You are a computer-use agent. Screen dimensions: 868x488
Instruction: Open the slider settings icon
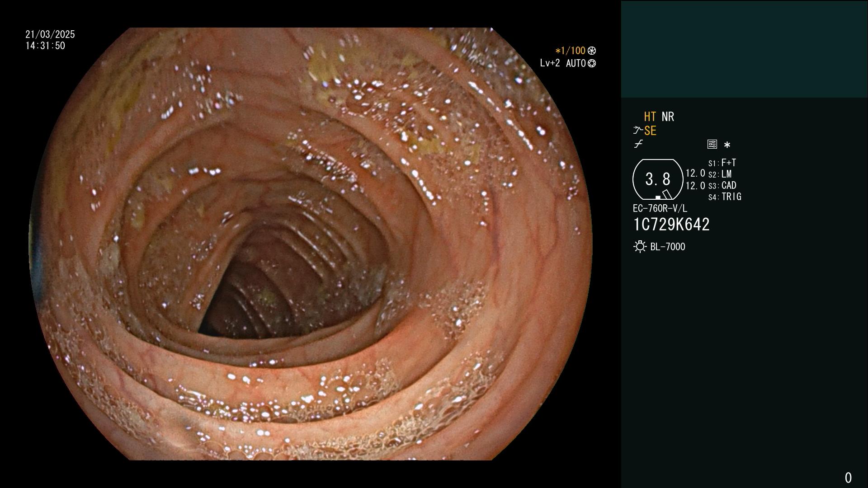(712, 144)
